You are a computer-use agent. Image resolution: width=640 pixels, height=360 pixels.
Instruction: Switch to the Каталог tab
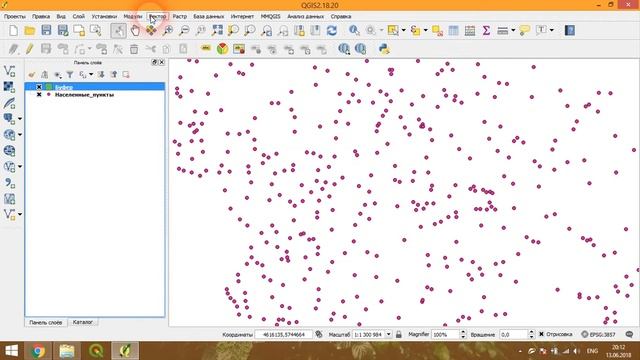click(x=82, y=322)
